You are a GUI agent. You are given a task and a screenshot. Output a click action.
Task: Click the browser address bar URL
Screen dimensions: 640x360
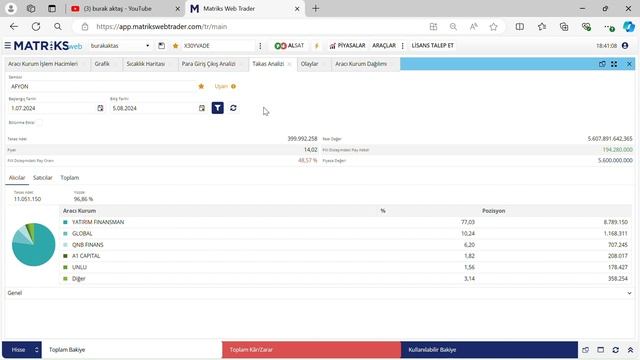tap(162, 27)
